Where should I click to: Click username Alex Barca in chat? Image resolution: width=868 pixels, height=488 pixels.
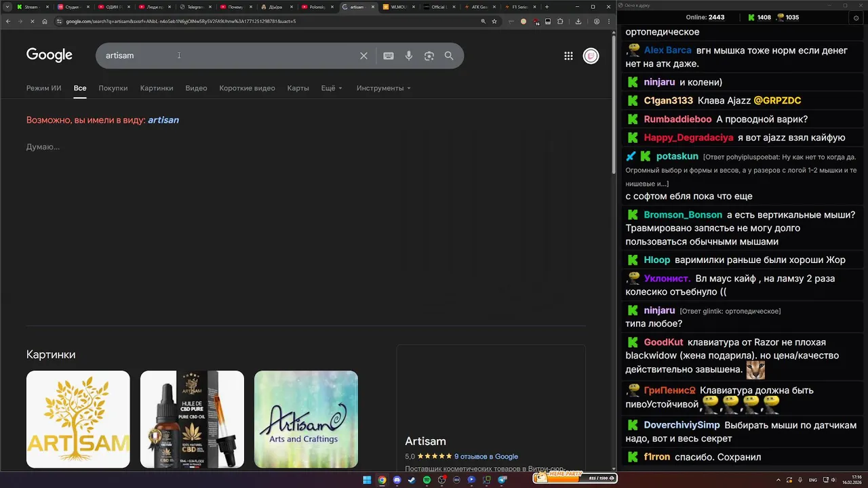[x=668, y=50]
